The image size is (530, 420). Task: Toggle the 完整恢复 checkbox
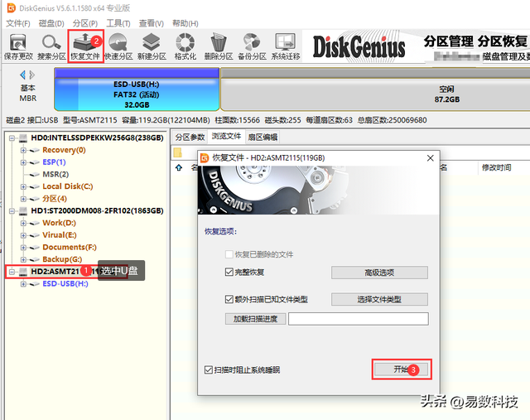point(229,272)
